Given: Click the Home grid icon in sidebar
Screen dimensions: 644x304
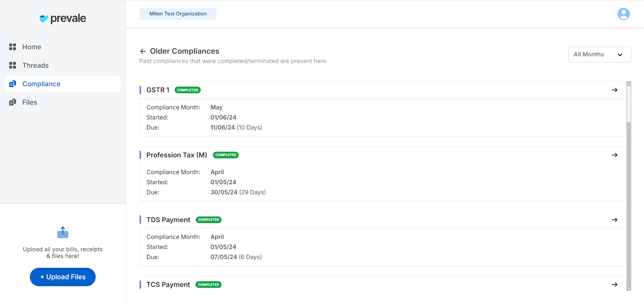Looking at the screenshot, I should (x=13, y=47).
